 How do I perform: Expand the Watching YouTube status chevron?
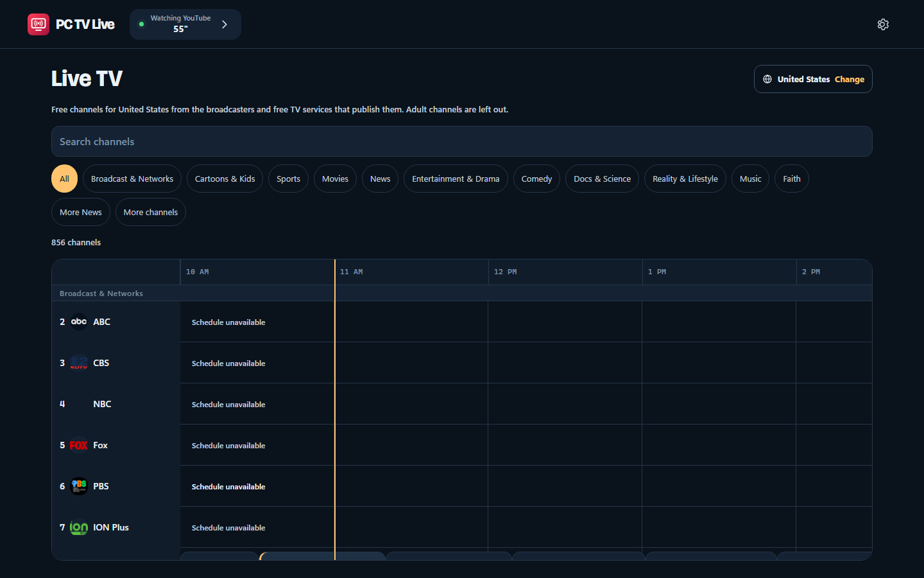(x=225, y=24)
